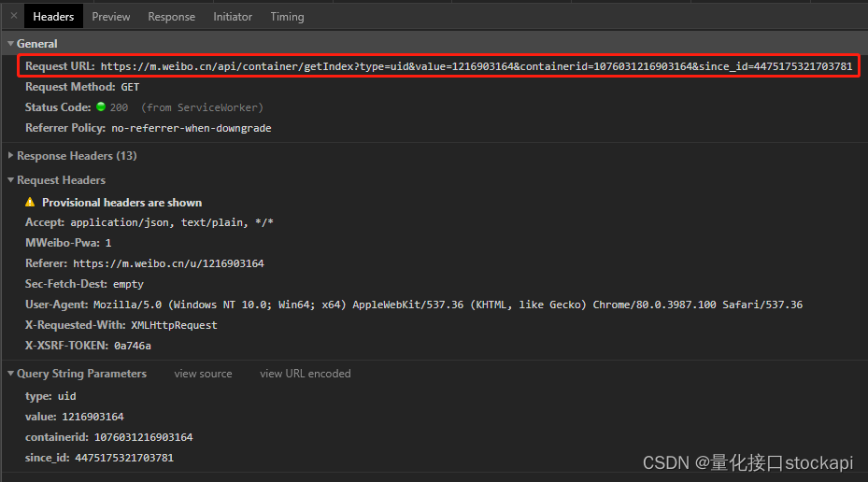The image size is (868, 482).
Task: Click the 'Provisional headers are shown' message
Action: [121, 203]
